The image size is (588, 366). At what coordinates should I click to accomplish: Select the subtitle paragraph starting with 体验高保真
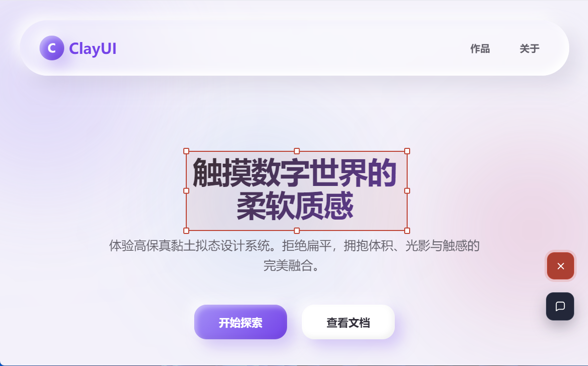pos(294,255)
